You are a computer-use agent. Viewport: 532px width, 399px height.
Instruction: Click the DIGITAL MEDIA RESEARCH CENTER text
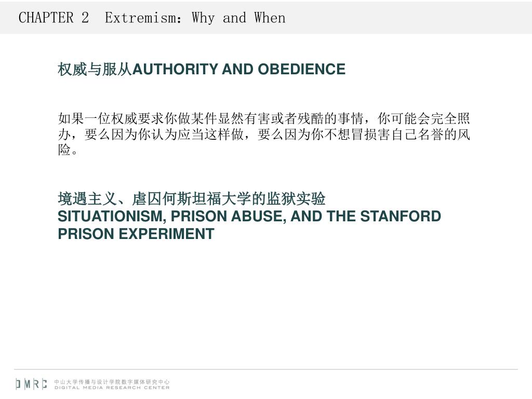click(x=112, y=388)
